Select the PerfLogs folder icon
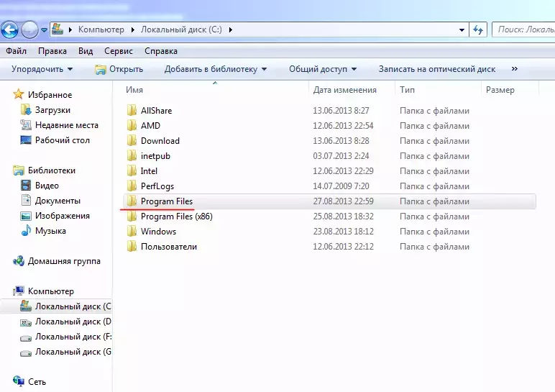555x392 pixels. tap(132, 186)
